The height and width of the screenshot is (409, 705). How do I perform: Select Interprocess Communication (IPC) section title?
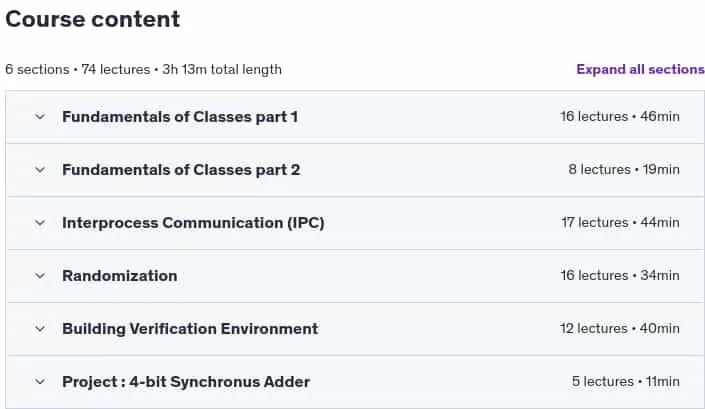coord(193,223)
